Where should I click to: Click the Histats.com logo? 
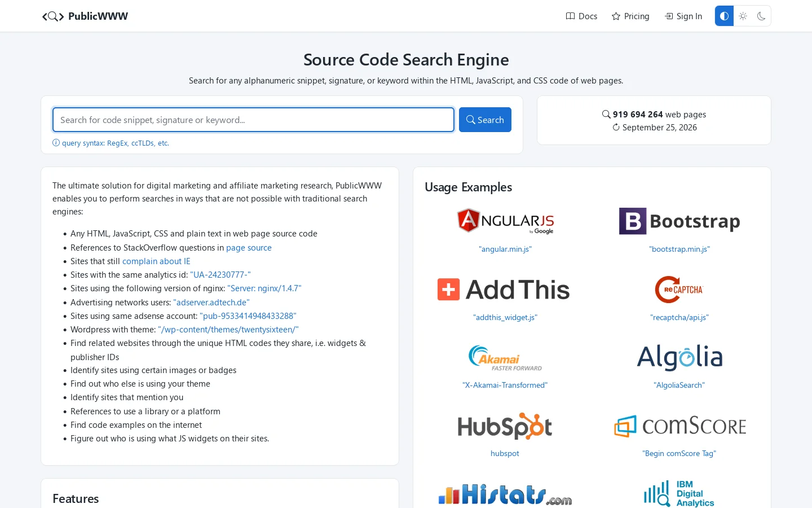point(505,494)
